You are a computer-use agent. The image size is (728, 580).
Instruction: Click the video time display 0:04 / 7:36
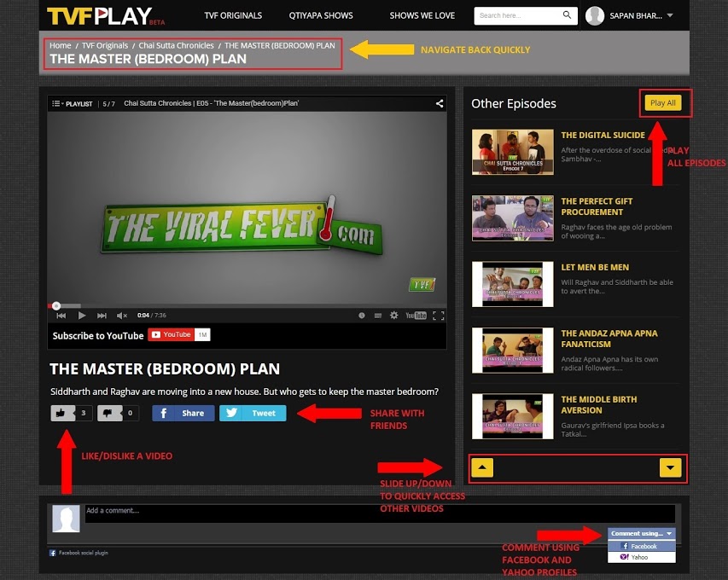(152, 316)
